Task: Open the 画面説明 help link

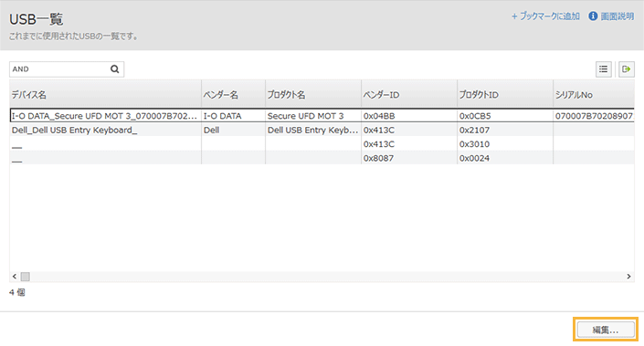Action: [618, 16]
